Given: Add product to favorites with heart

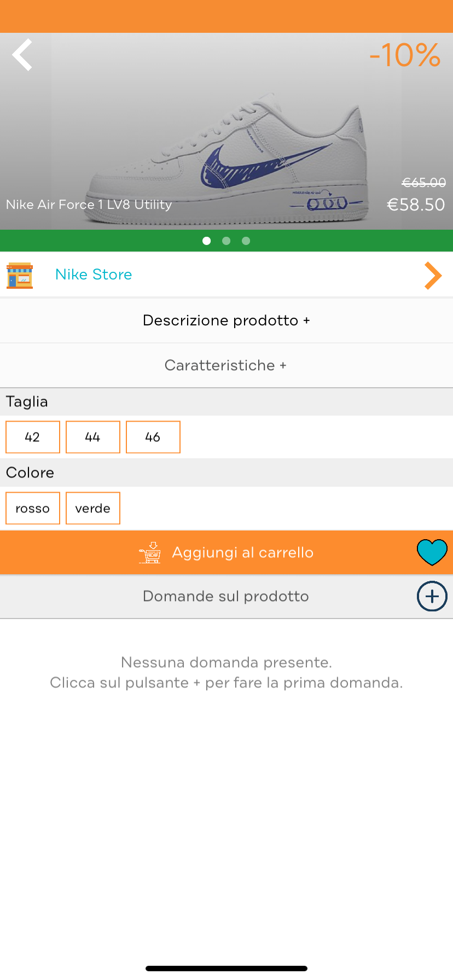Looking at the screenshot, I should tap(432, 552).
